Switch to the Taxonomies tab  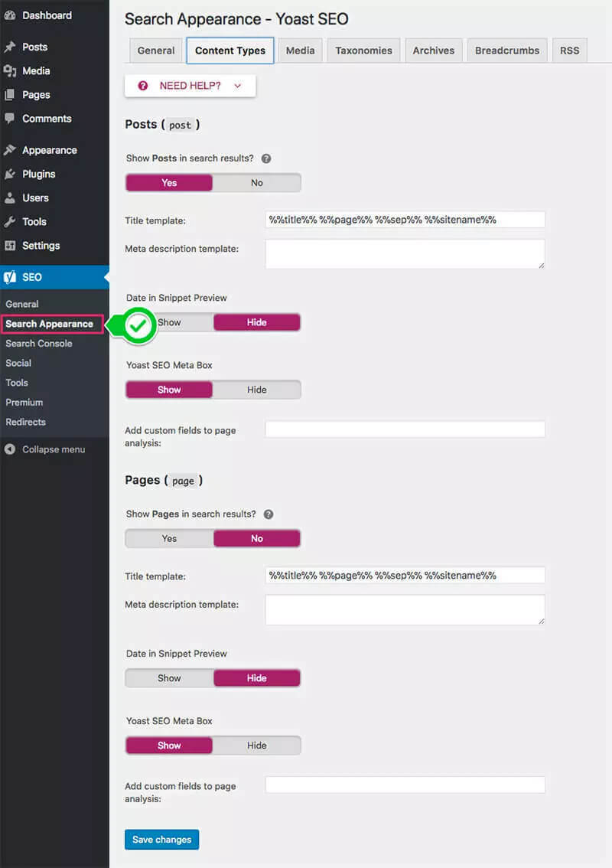tap(363, 51)
